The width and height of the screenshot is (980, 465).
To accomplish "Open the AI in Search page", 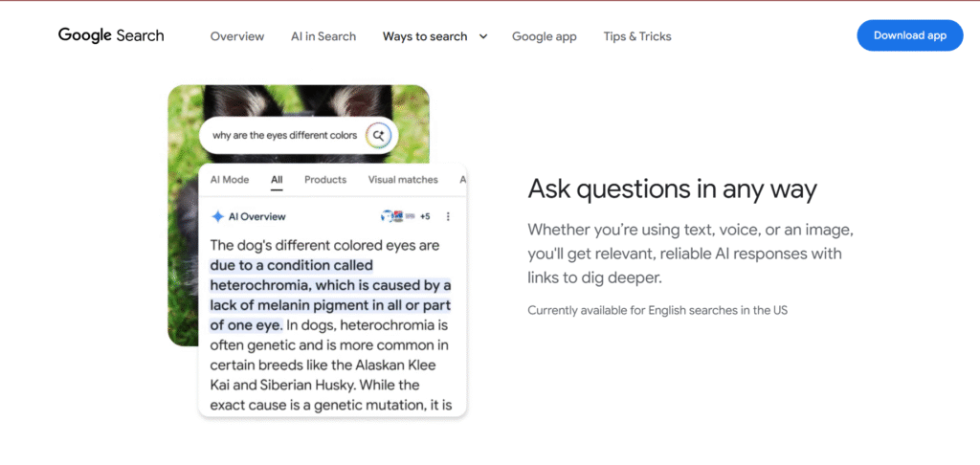I will point(323,36).
